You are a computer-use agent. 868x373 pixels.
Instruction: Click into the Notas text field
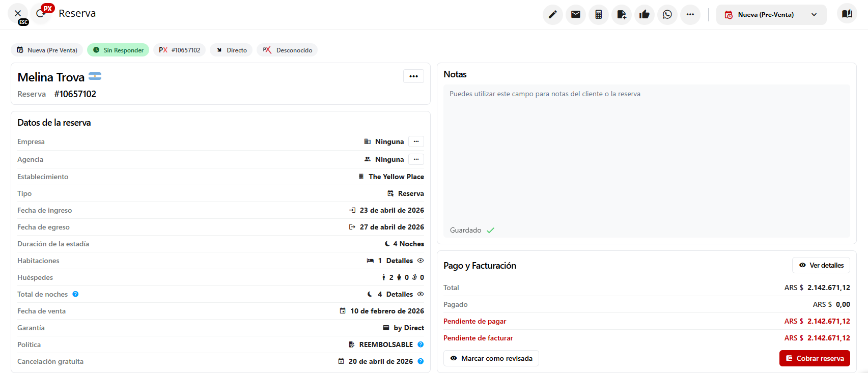[x=646, y=153]
